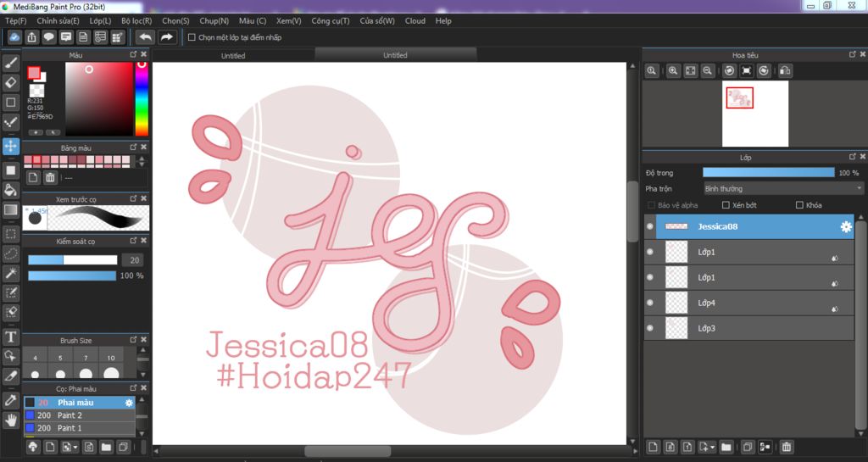Open Tệp(F) menu
868x462 pixels.
tap(15, 21)
